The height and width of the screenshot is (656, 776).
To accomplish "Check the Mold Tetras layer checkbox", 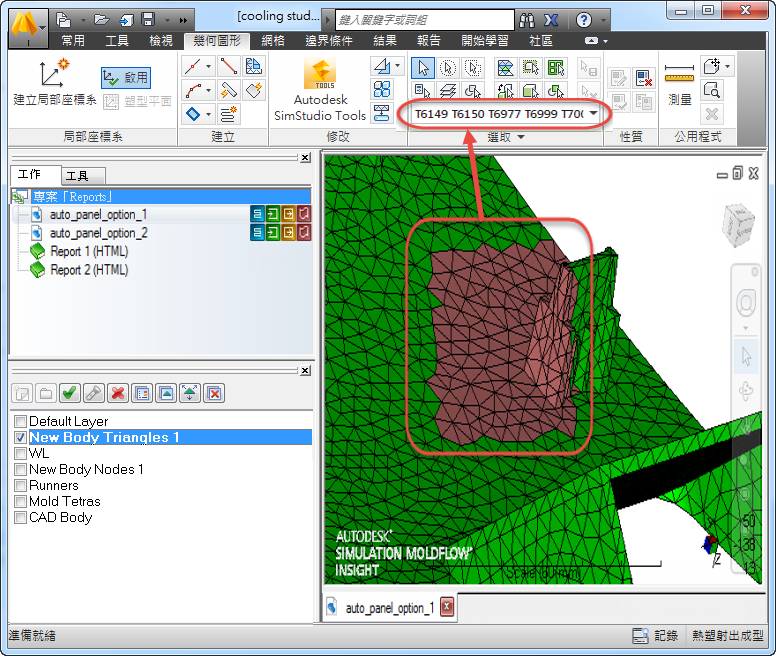I will (x=20, y=501).
